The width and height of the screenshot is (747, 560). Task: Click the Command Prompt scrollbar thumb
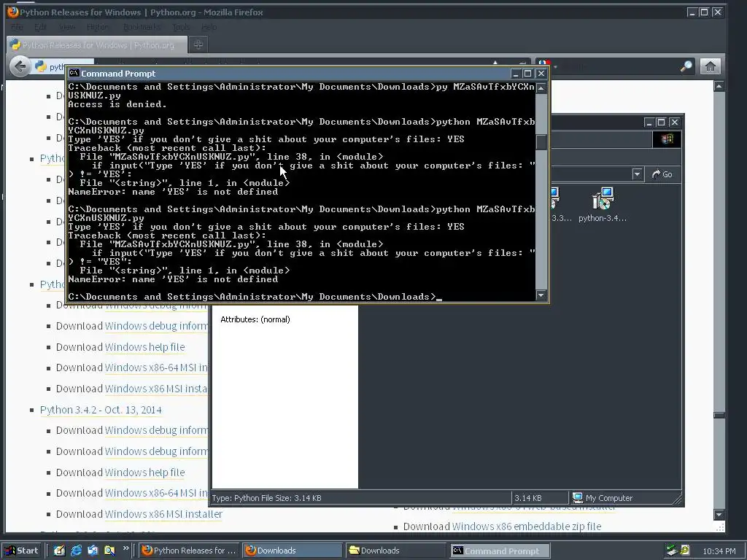[541, 142]
